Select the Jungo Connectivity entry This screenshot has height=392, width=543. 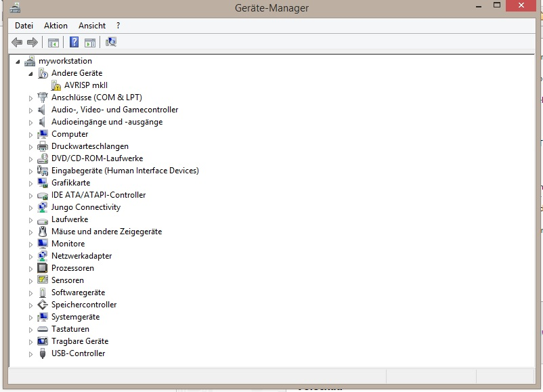[86, 207]
